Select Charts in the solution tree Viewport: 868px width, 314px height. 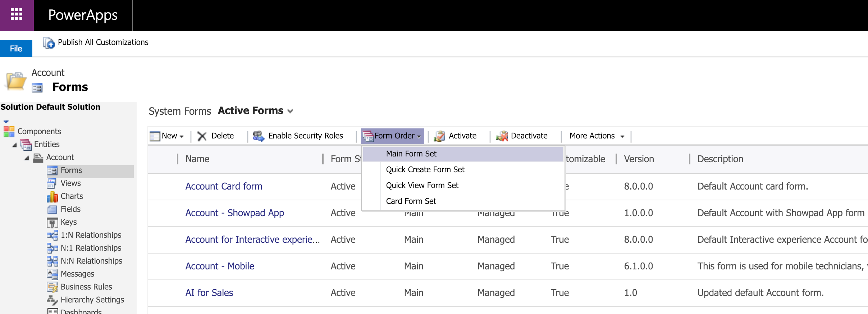click(x=72, y=196)
